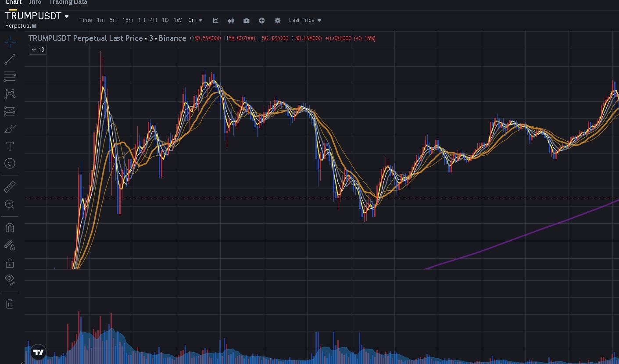Choose the XABCD pattern tool

(10, 94)
